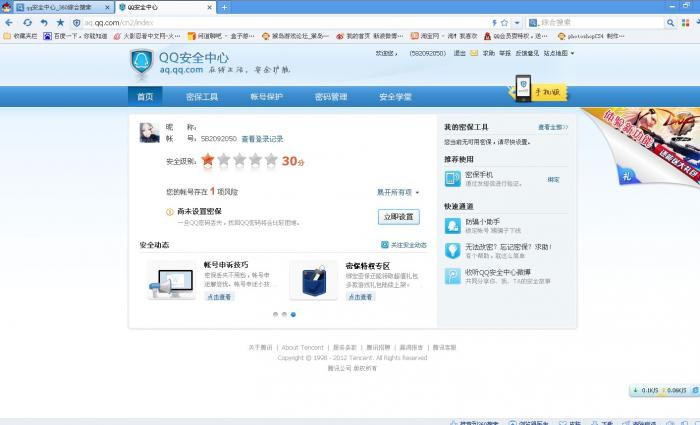
Task: Click 查看全部 in 我的密保工具
Action: coord(553,127)
